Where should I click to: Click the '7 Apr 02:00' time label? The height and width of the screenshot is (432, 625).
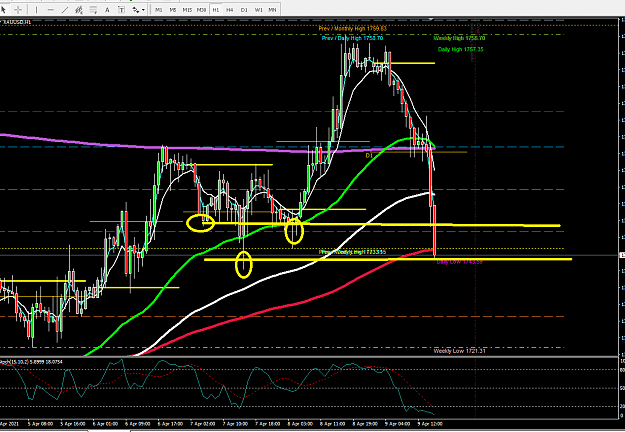(203, 424)
